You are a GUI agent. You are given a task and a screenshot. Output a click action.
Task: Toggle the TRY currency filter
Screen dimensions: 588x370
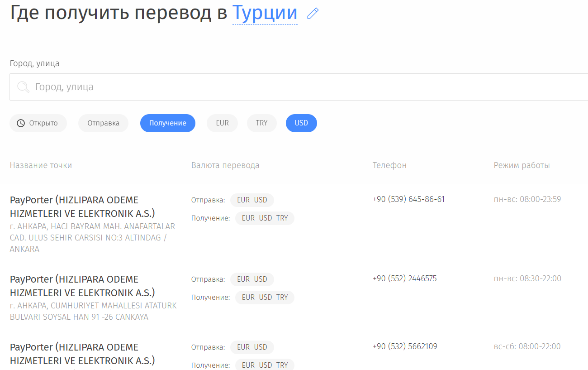tap(262, 123)
